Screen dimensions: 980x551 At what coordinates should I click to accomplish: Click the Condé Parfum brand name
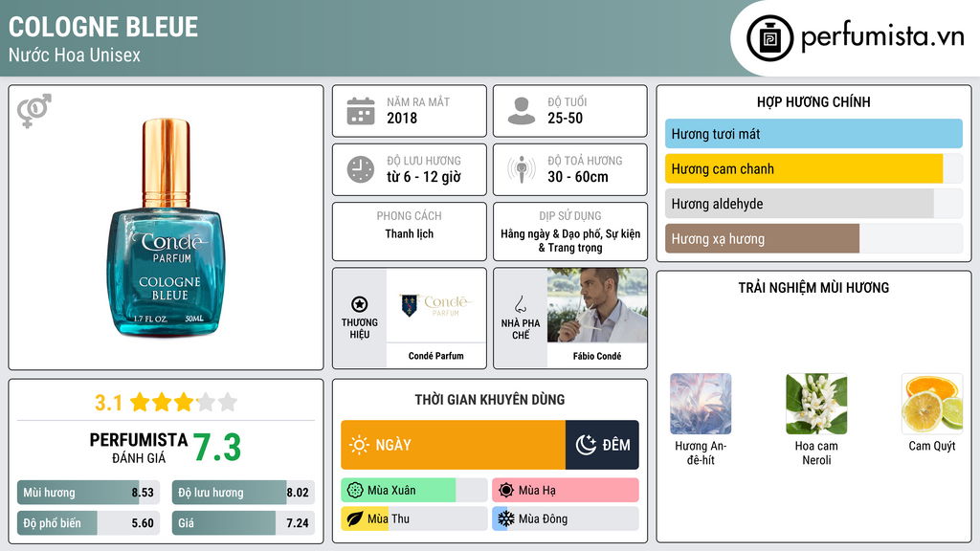pyautogui.click(x=435, y=356)
